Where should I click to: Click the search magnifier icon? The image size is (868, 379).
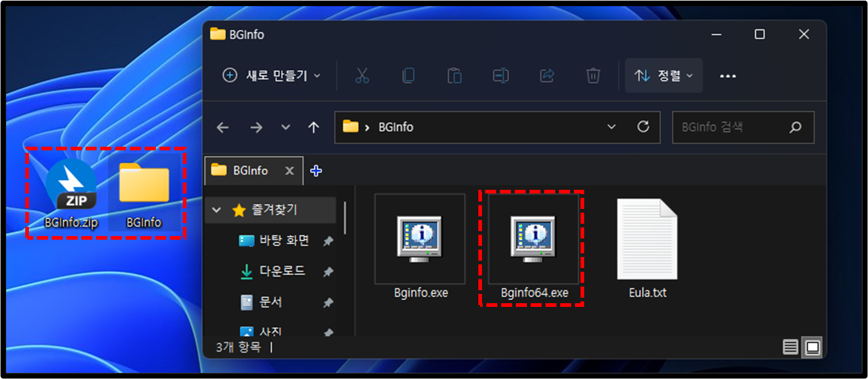coord(795,128)
